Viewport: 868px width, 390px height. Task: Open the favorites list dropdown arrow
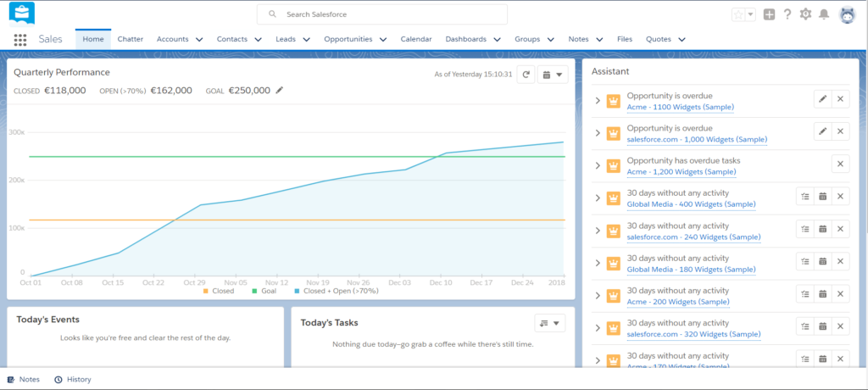pyautogui.click(x=751, y=15)
